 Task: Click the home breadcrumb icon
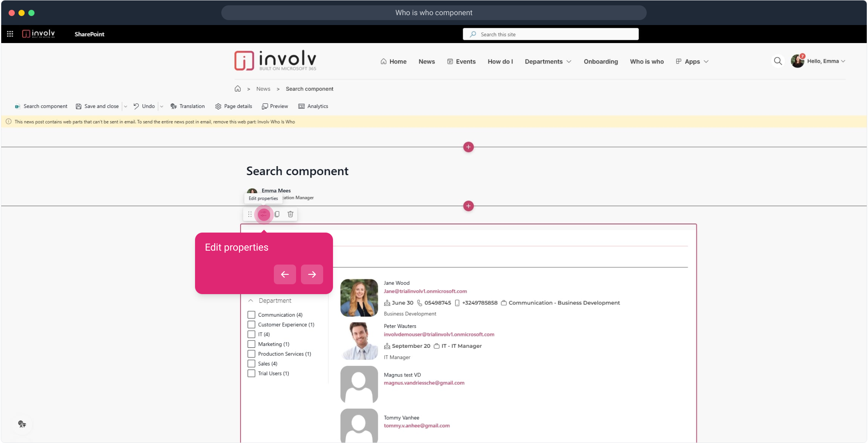(238, 89)
